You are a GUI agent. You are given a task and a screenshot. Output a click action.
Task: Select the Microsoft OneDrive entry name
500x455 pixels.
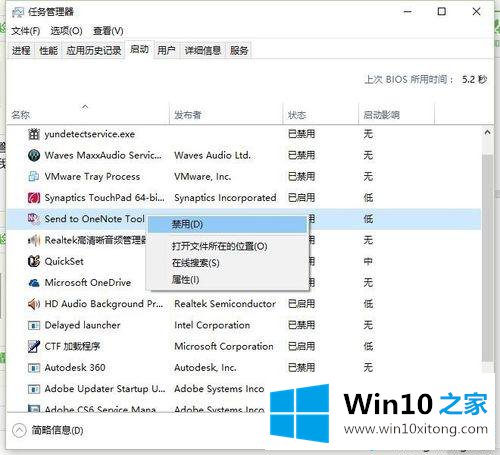point(88,283)
